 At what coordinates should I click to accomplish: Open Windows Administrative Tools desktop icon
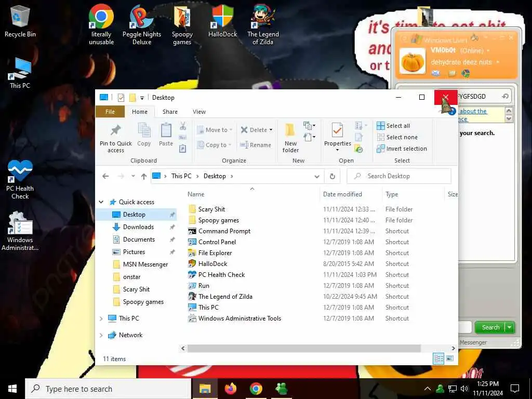point(20,231)
